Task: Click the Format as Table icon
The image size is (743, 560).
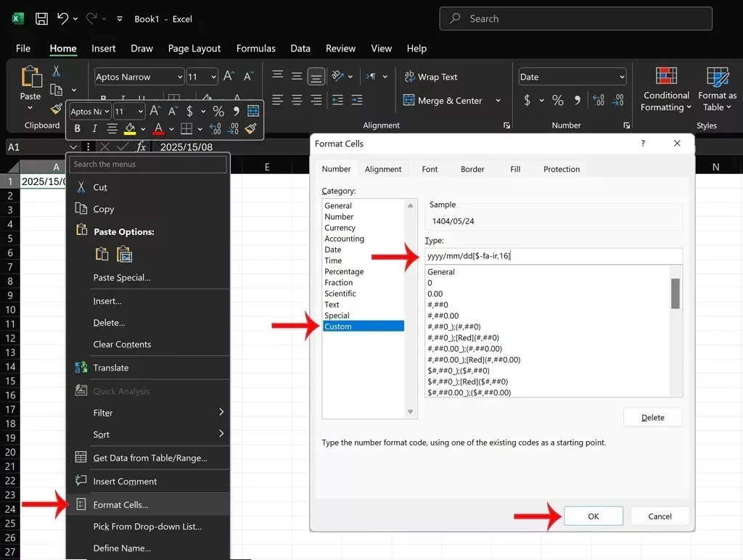Action: 718,77
